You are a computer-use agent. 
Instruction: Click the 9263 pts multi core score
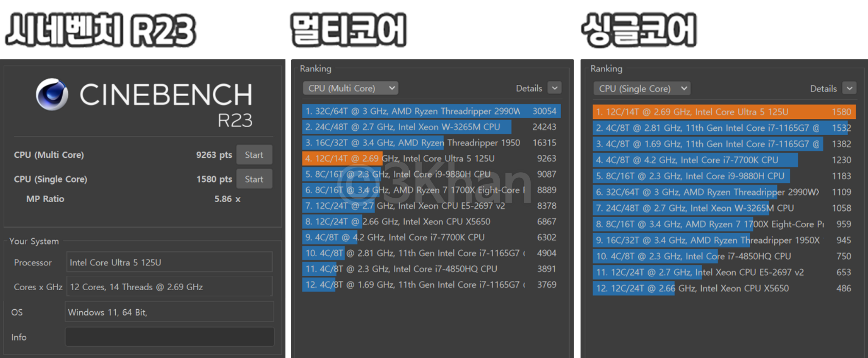214,155
